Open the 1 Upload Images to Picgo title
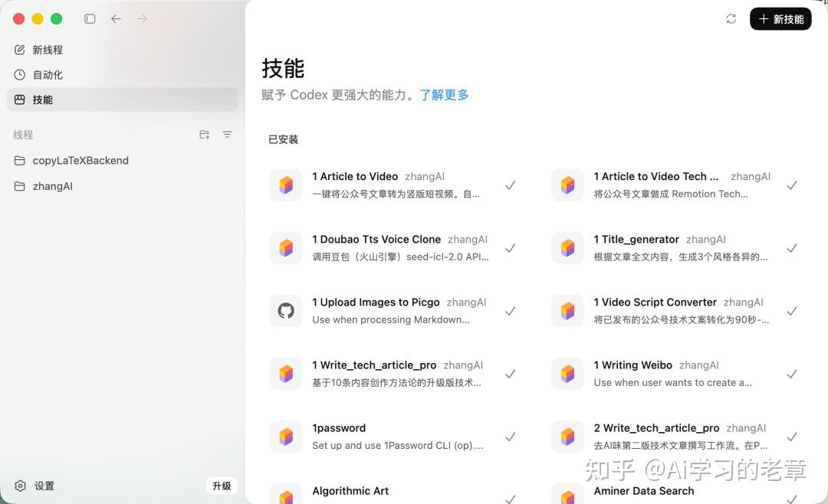The image size is (828, 504). 376,302
